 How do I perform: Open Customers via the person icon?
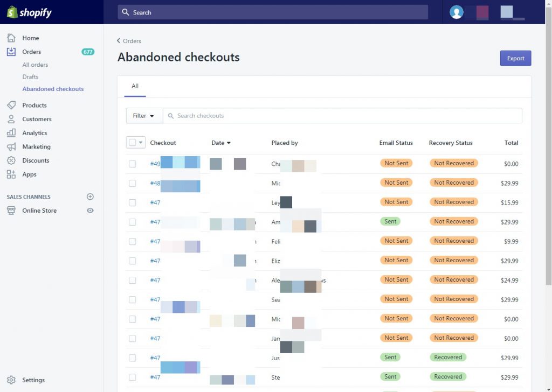click(11, 119)
